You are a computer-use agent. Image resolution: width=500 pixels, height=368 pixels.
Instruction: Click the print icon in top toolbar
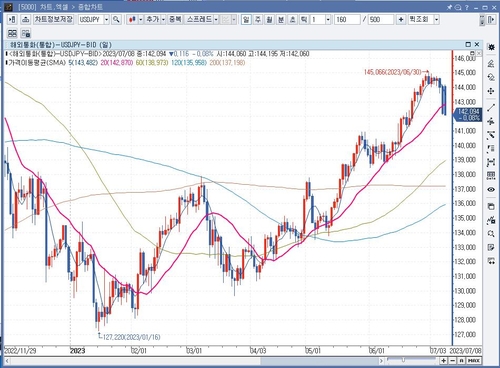tap(25, 20)
